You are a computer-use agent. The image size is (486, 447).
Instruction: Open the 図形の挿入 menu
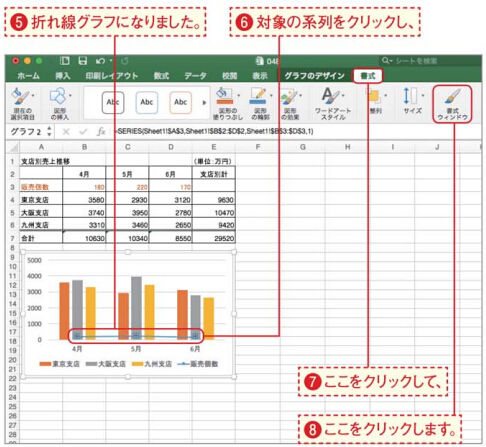[x=60, y=104]
